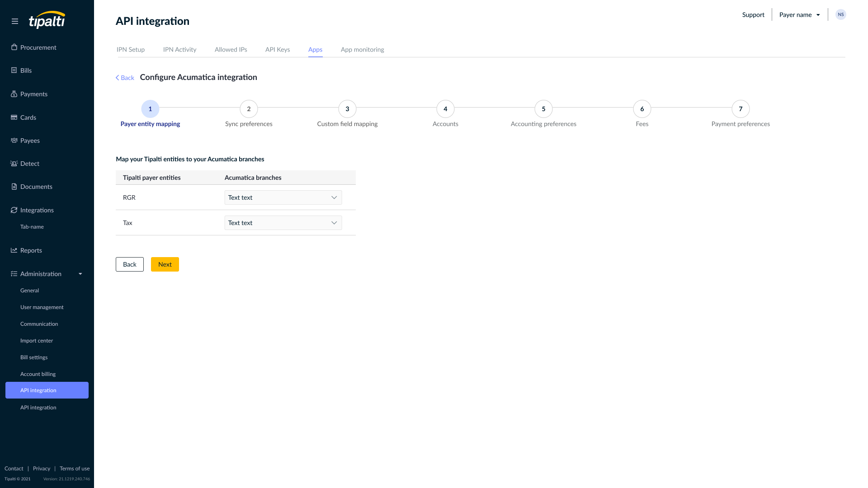Open the Payer name dropdown

(798, 14)
